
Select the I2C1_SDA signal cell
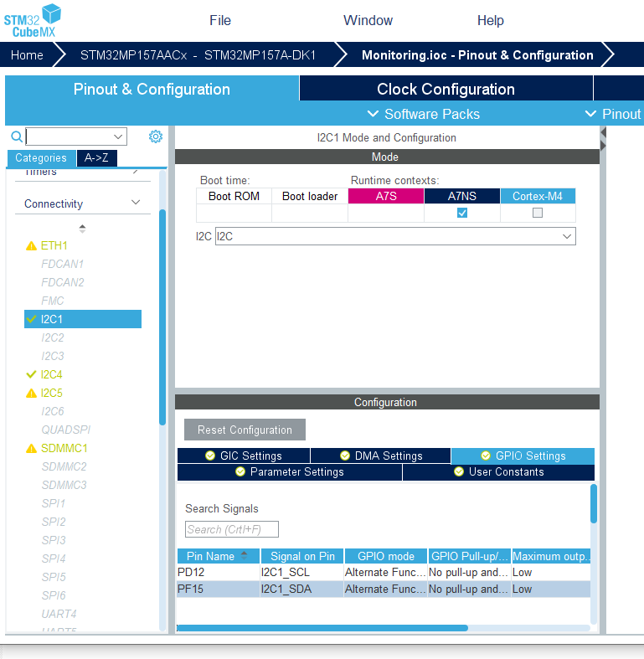[x=301, y=589]
